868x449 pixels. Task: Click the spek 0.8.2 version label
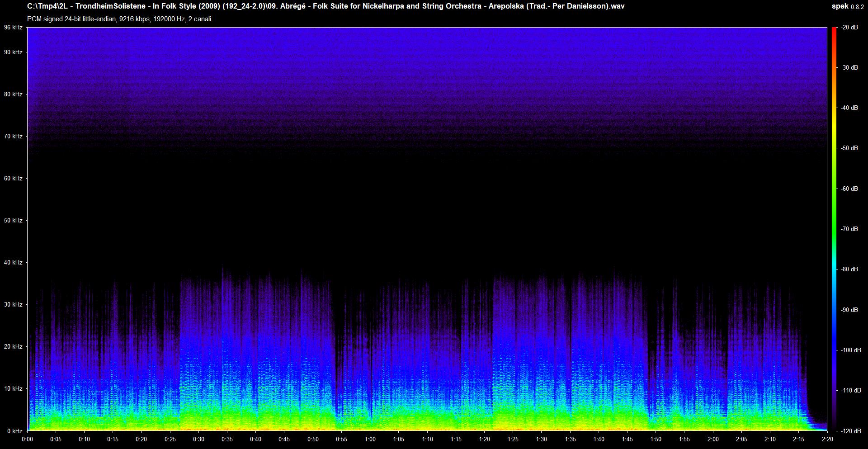point(848,6)
